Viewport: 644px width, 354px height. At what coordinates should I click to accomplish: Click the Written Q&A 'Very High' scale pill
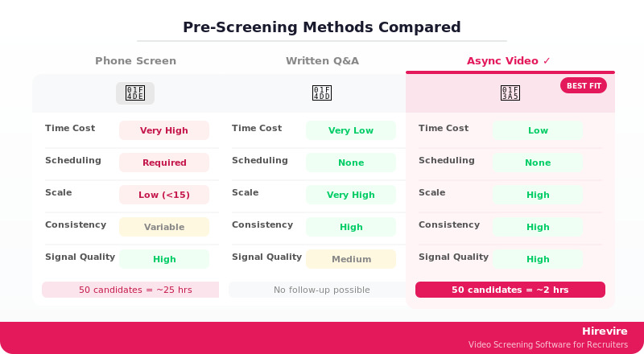[x=351, y=195]
